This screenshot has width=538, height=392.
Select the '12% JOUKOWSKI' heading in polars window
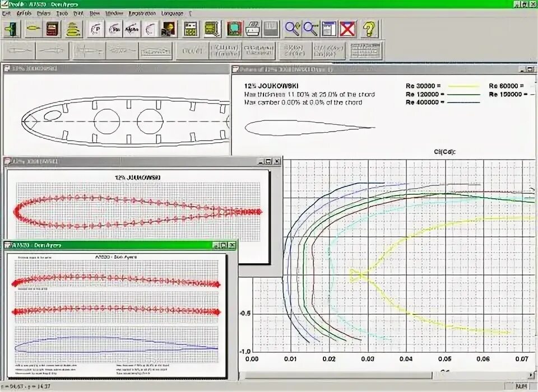click(x=271, y=86)
